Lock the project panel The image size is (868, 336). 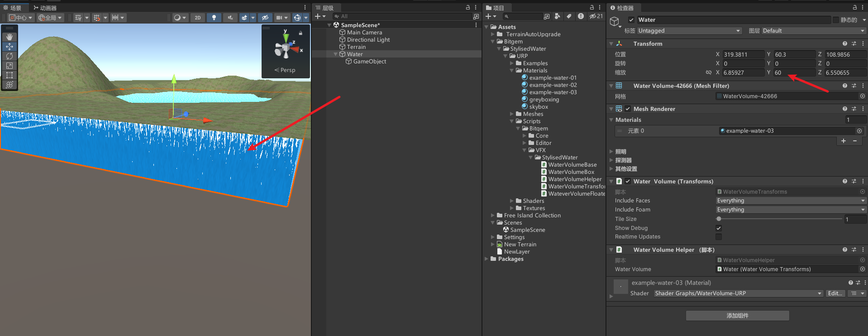(591, 7)
